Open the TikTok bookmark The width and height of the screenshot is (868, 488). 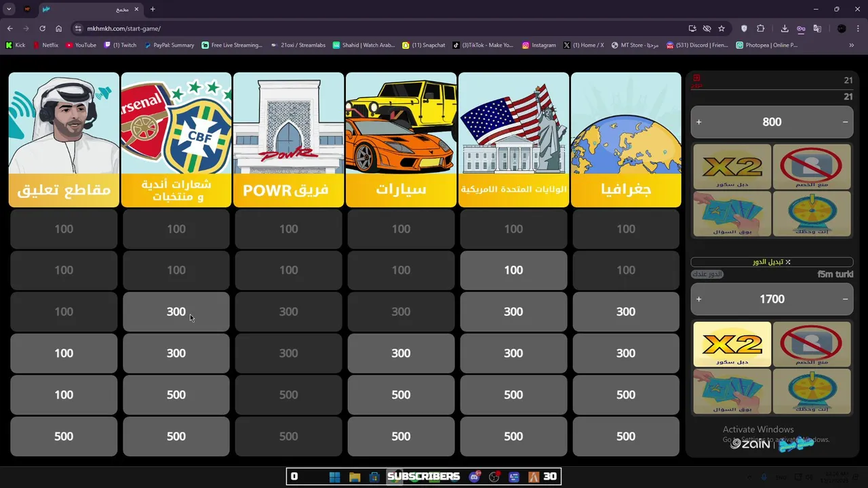tap(484, 45)
